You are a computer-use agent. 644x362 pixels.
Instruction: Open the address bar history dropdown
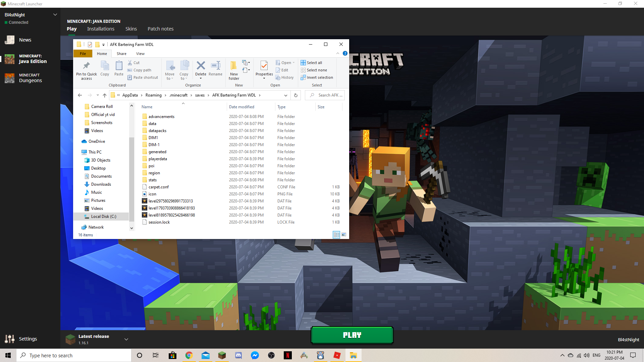(285, 95)
